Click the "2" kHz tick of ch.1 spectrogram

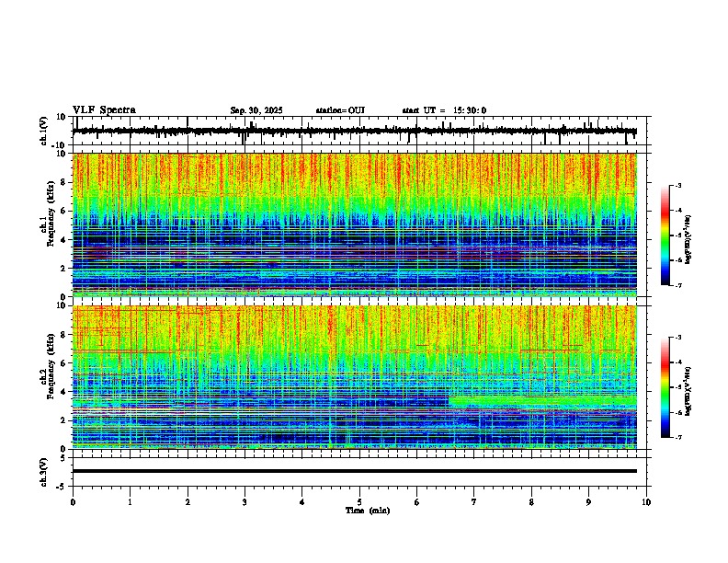[64, 269]
